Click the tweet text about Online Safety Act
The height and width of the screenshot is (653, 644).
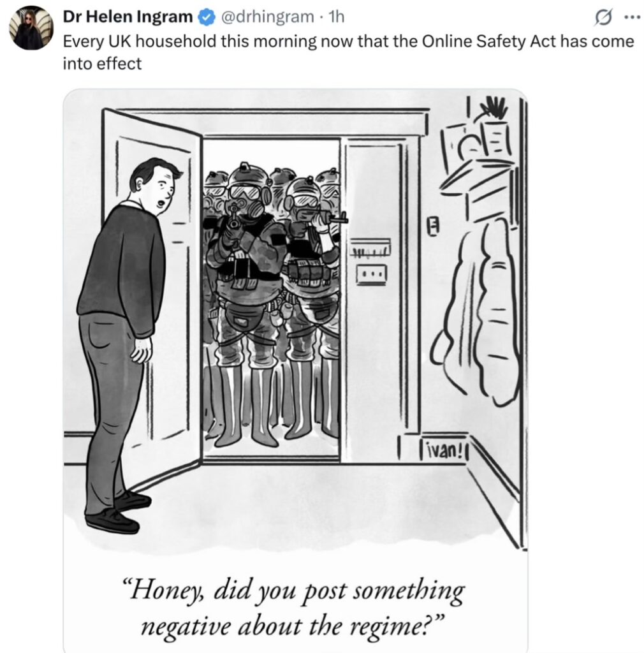click(348, 52)
